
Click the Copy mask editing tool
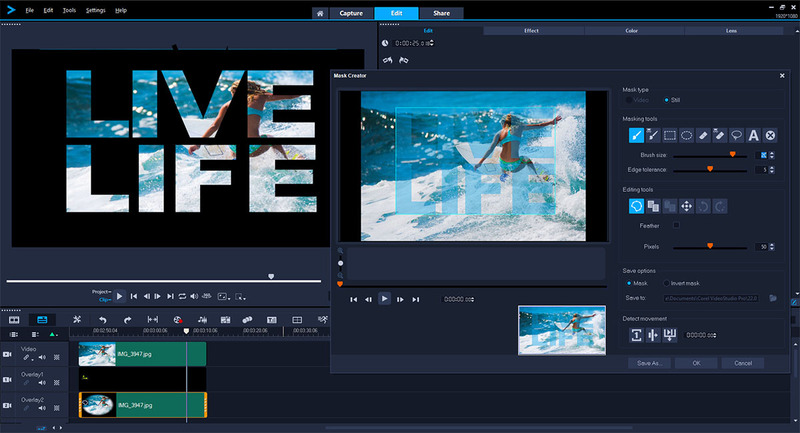click(x=653, y=206)
